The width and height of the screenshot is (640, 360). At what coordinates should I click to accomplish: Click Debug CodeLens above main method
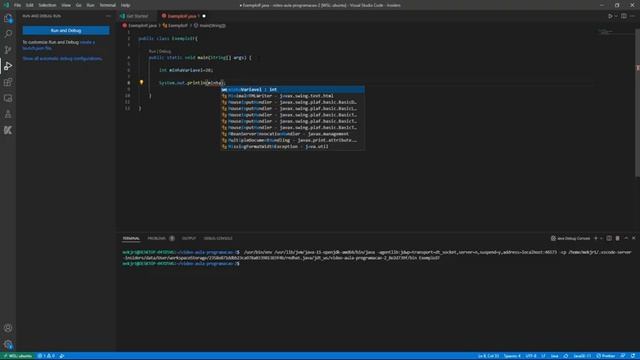[x=165, y=51]
